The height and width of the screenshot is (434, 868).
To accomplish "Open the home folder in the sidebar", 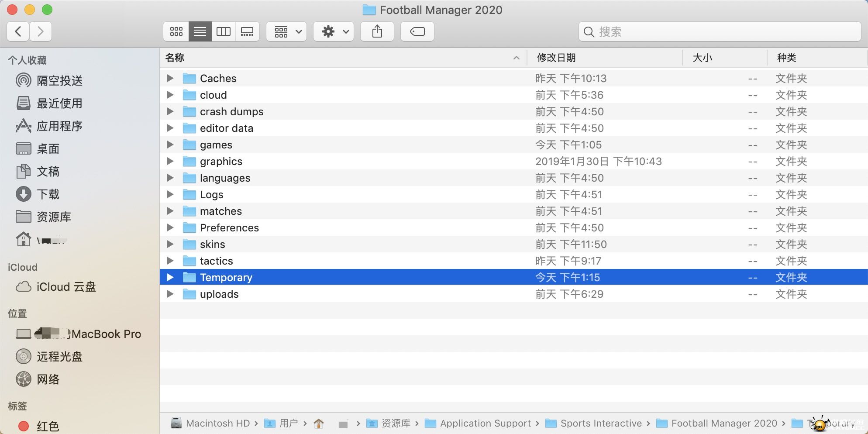I will coord(41,239).
